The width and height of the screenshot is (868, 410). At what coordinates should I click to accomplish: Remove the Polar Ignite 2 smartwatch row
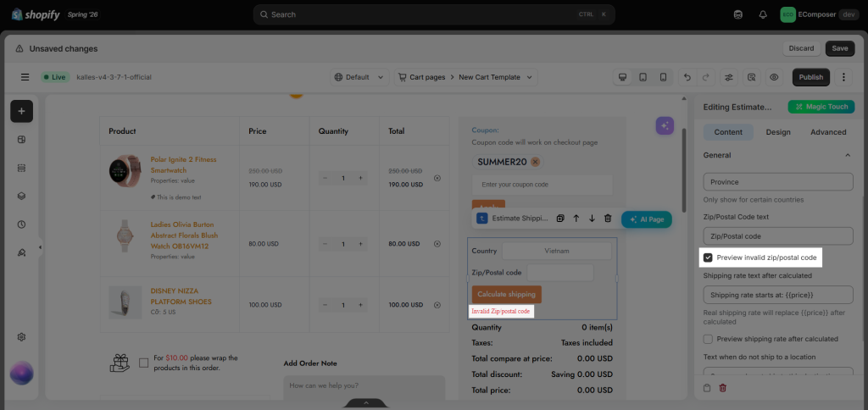pyautogui.click(x=437, y=178)
